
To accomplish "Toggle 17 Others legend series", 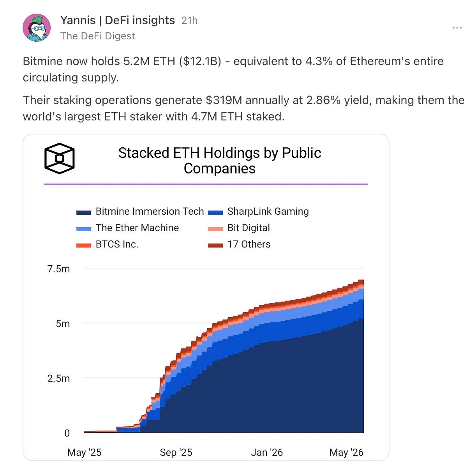I will point(239,244).
